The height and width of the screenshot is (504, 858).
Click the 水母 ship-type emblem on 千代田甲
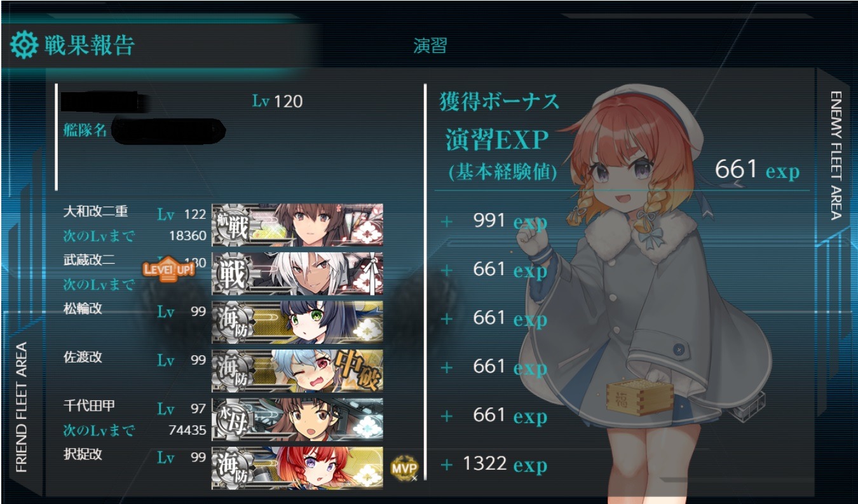coord(232,419)
